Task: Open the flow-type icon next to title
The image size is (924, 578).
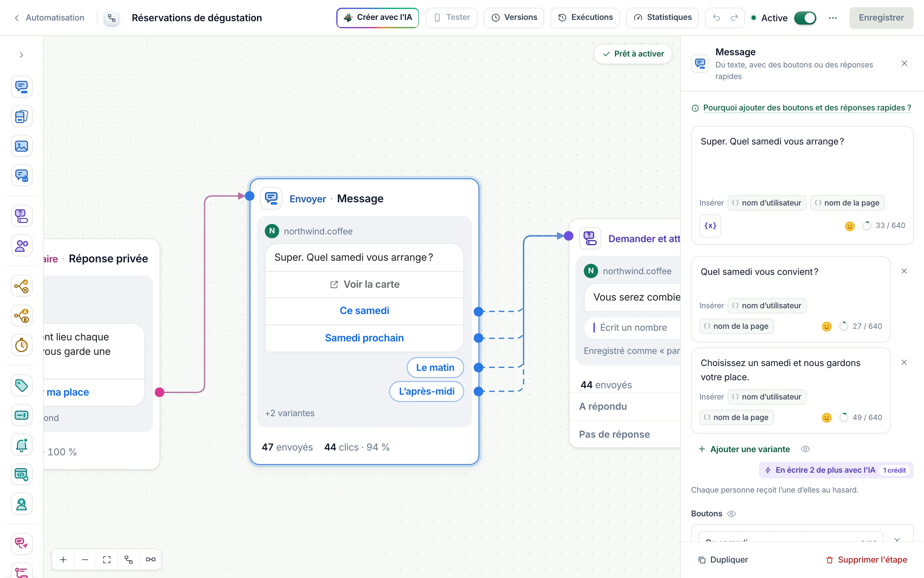Action: pyautogui.click(x=112, y=18)
